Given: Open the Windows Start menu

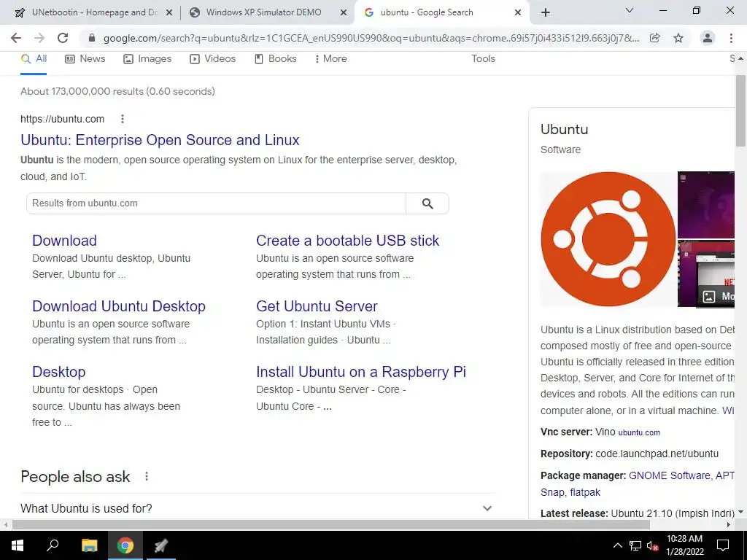Looking at the screenshot, I should pos(18,545).
